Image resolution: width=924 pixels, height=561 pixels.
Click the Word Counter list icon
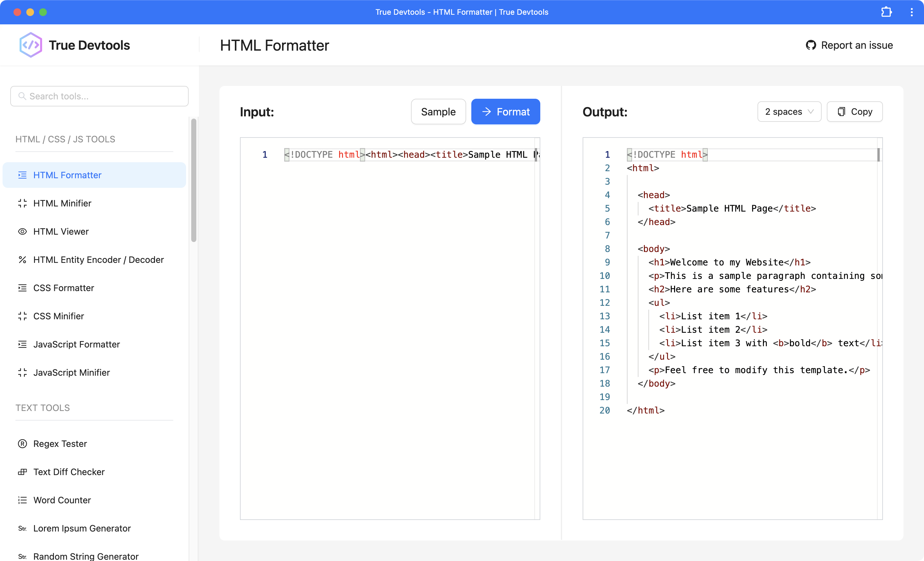coord(22,500)
